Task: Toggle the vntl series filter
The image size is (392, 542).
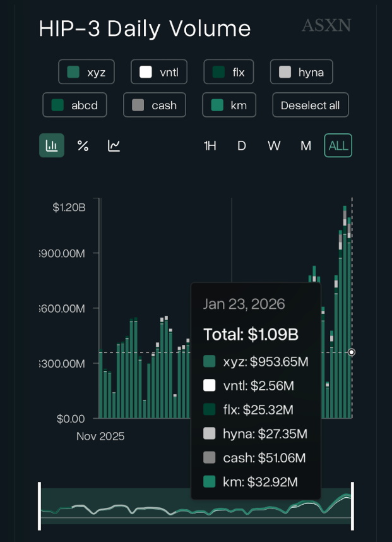Action: point(159,72)
